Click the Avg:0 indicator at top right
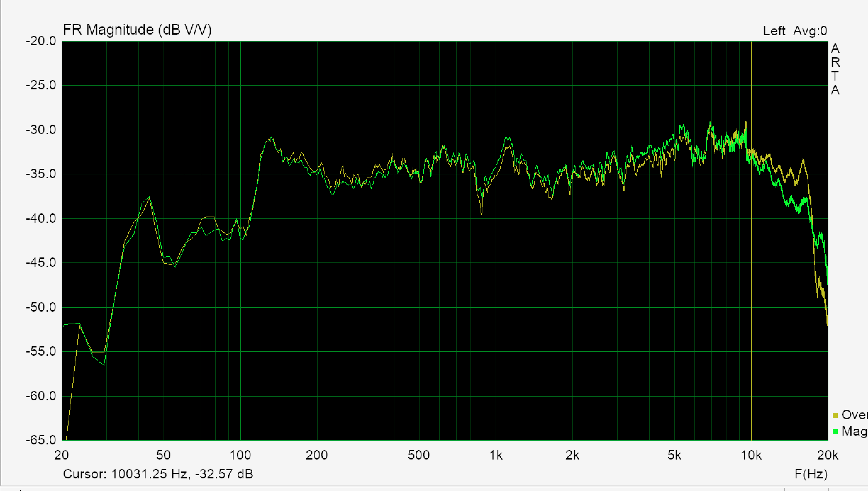The height and width of the screenshot is (491, 868). (x=810, y=31)
